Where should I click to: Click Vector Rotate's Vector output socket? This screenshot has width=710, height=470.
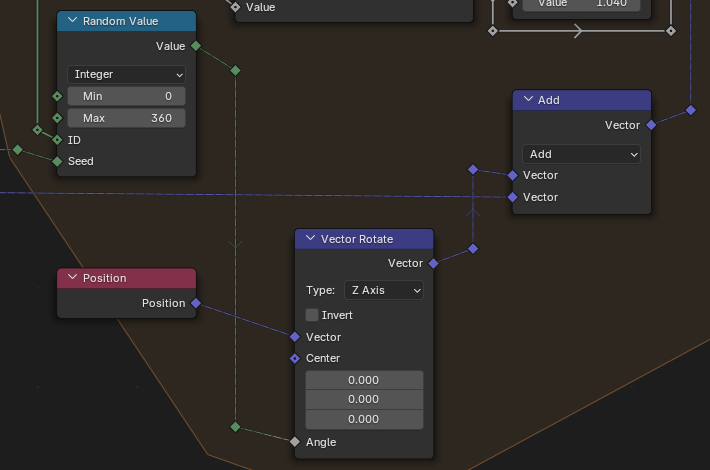(433, 264)
